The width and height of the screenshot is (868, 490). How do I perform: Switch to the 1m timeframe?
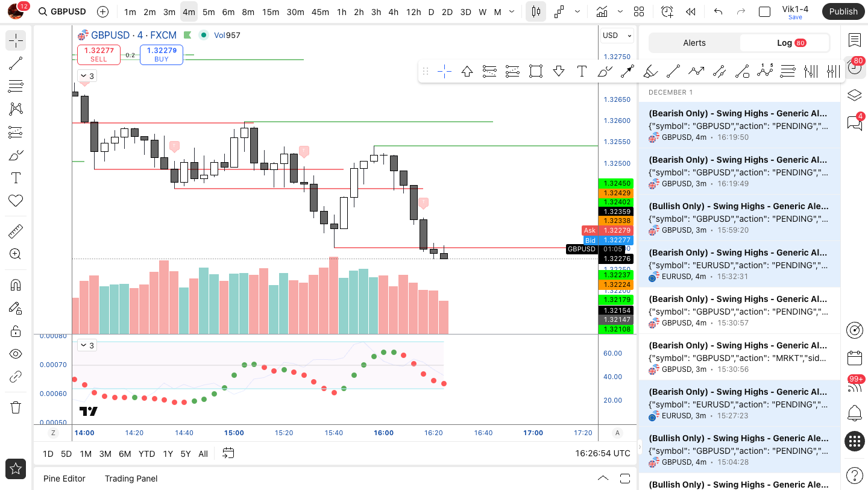[x=130, y=11]
